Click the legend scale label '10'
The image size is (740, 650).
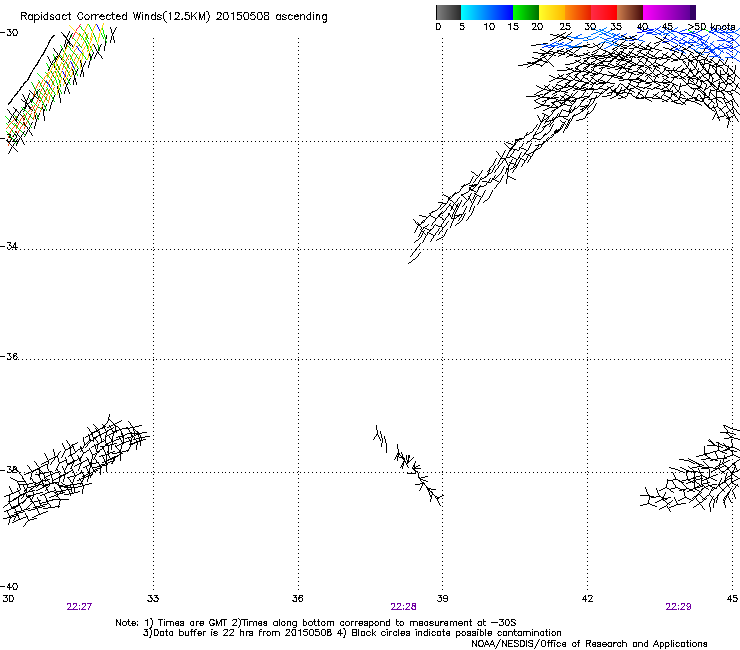[x=489, y=27]
